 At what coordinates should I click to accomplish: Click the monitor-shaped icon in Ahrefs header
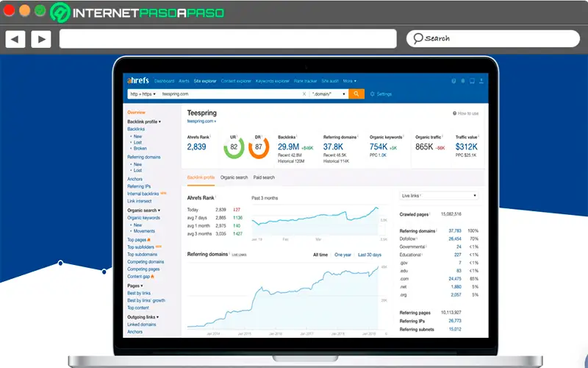coord(472,81)
